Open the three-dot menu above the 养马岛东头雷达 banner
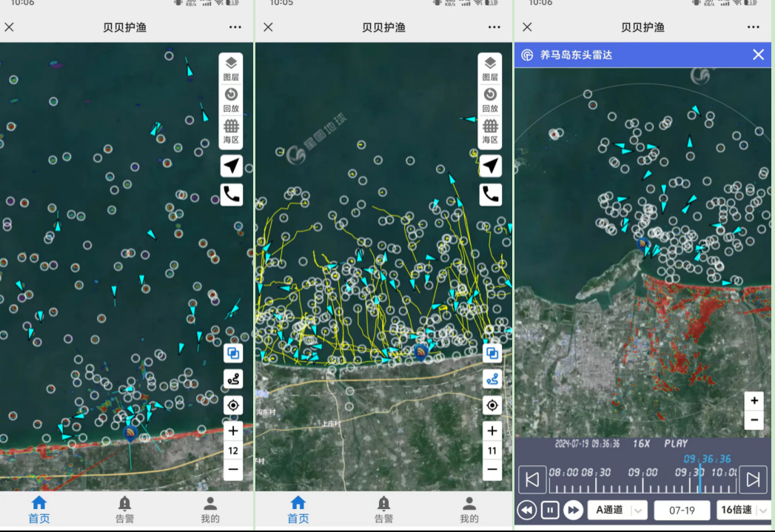Viewport: 775px width, 532px height. (x=753, y=27)
